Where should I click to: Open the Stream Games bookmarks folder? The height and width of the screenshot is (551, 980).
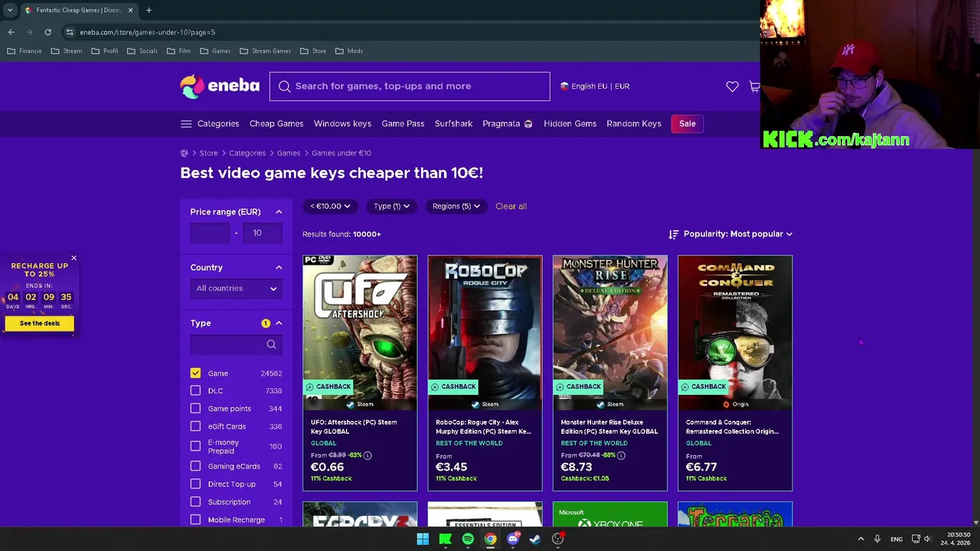pos(265,51)
